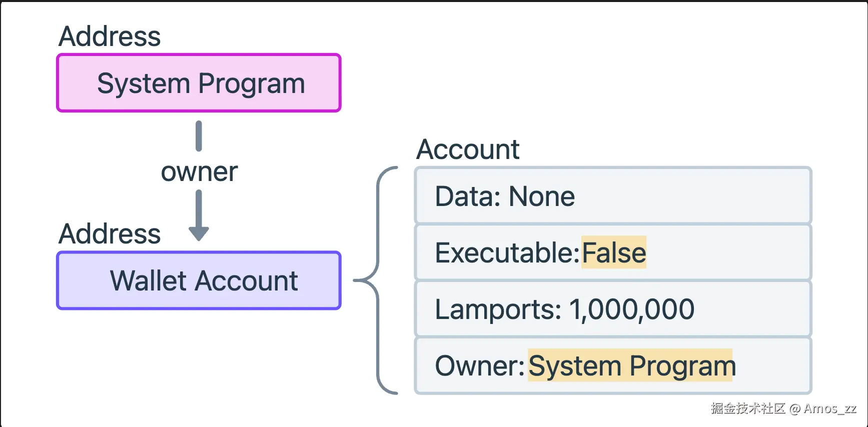This screenshot has height=427, width=868.
Task: Click the curly brace next to Account
Action: [x=375, y=280]
